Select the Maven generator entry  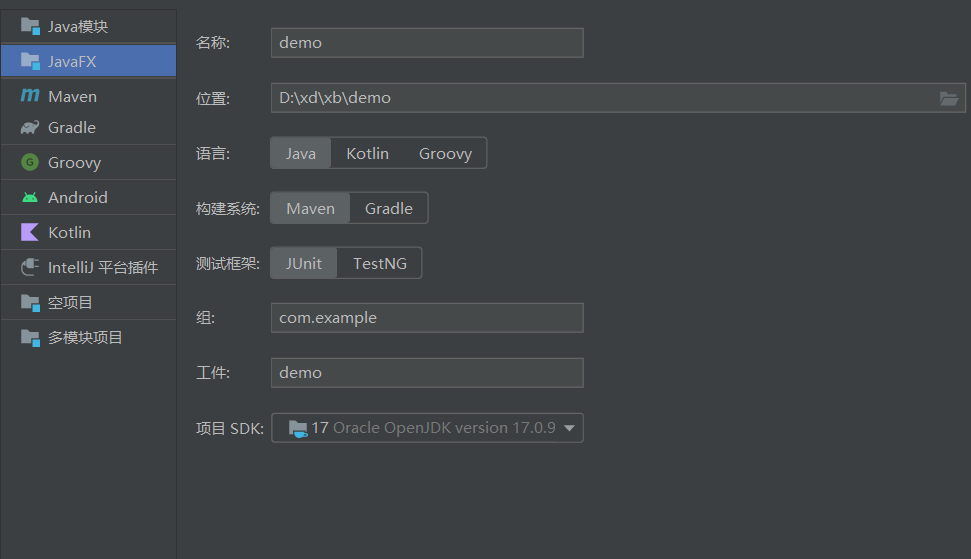pyautogui.click(x=89, y=96)
